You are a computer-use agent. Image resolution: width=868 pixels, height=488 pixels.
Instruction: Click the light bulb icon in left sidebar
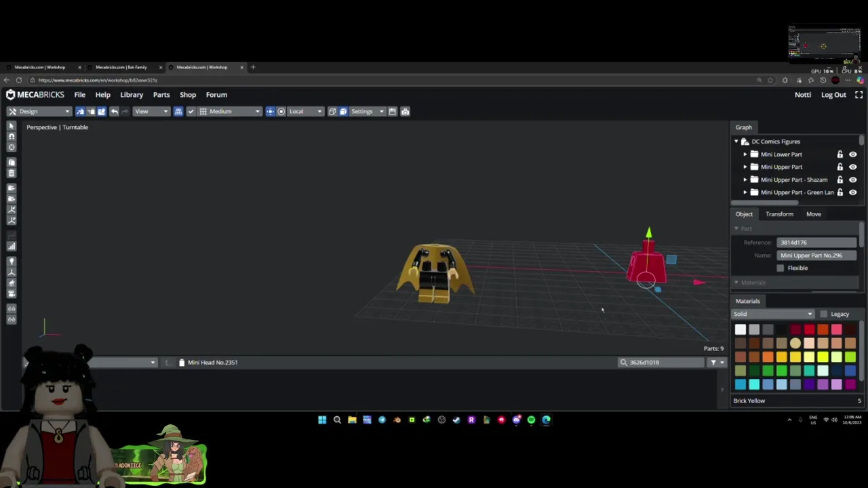12,261
